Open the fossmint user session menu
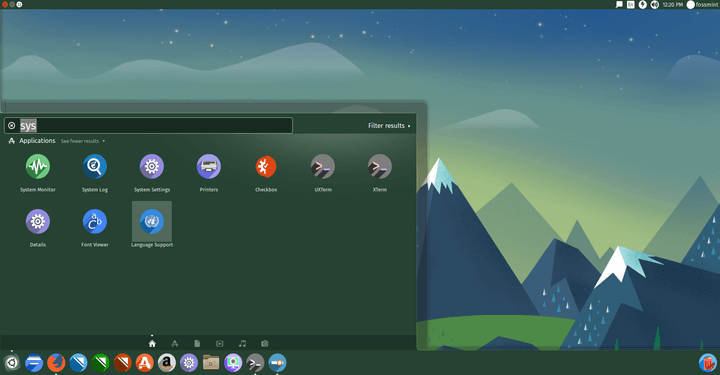Screen dimensions: 720x375 tap(703, 5)
